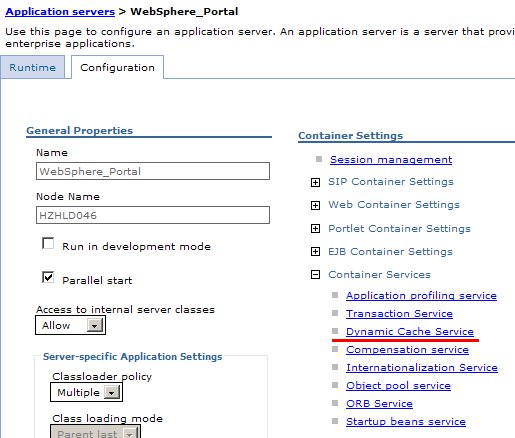Click the Container Settings heading
Viewport: 515px width, 438px height.
351,136
